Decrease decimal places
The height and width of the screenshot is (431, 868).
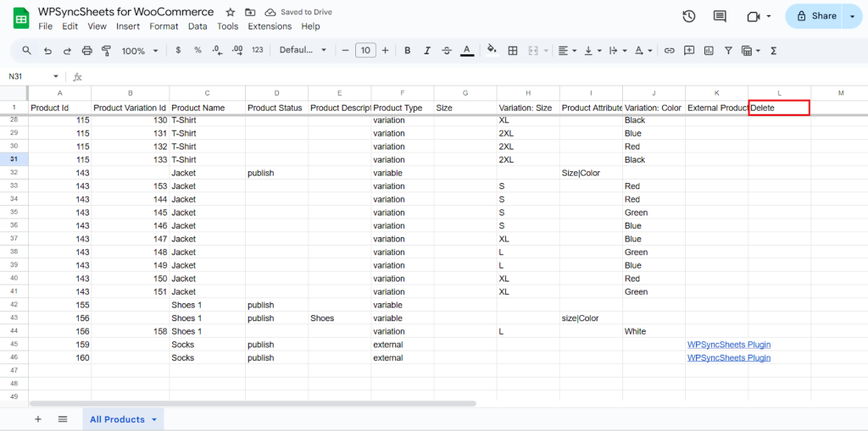pyautogui.click(x=218, y=50)
